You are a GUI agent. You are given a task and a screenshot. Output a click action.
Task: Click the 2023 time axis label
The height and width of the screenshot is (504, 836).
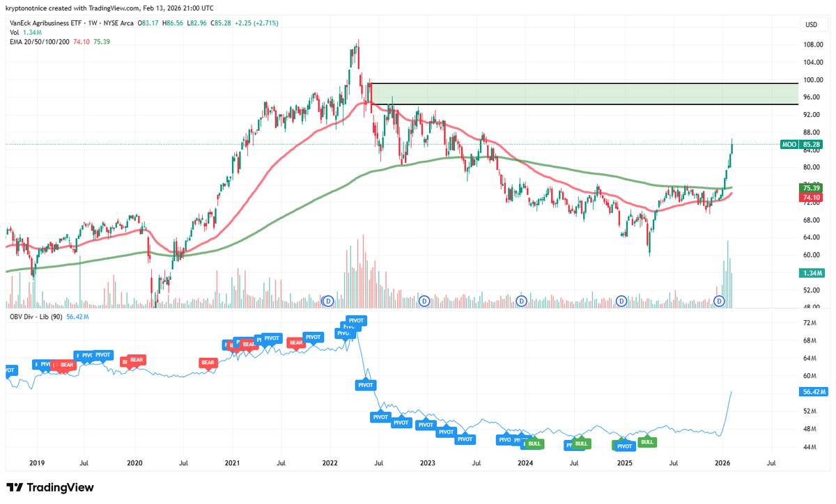(x=427, y=462)
